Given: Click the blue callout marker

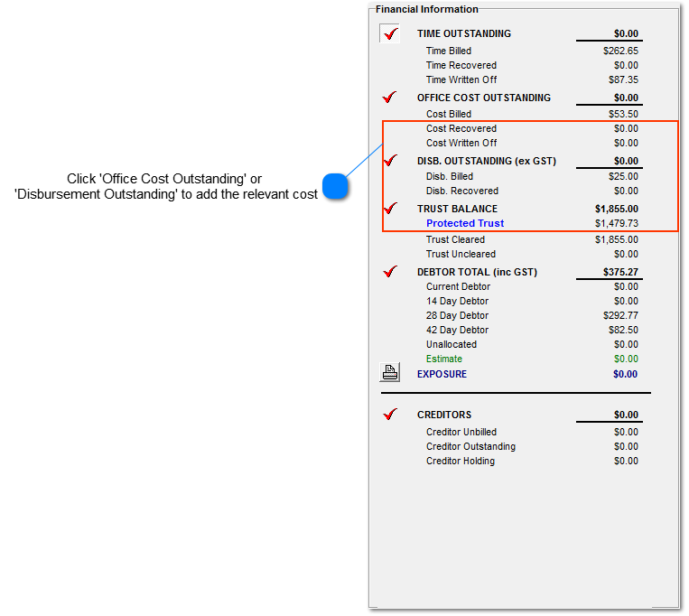Looking at the screenshot, I should pos(336,186).
